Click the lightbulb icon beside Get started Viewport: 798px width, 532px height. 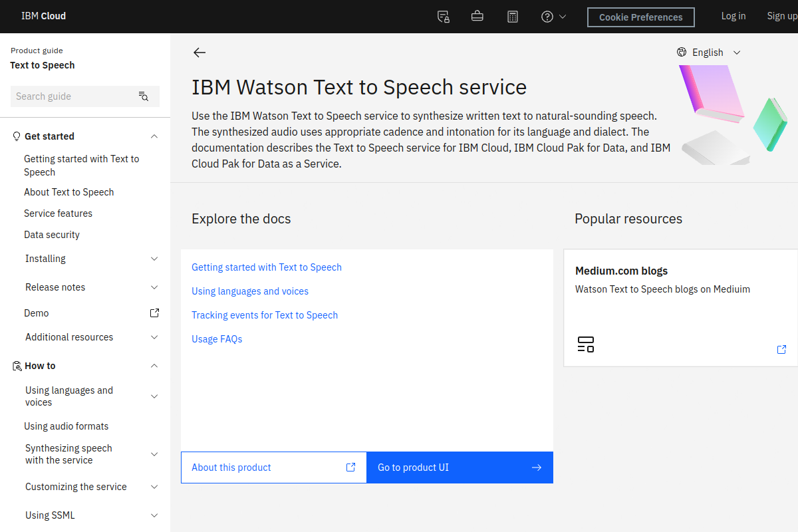coord(17,136)
